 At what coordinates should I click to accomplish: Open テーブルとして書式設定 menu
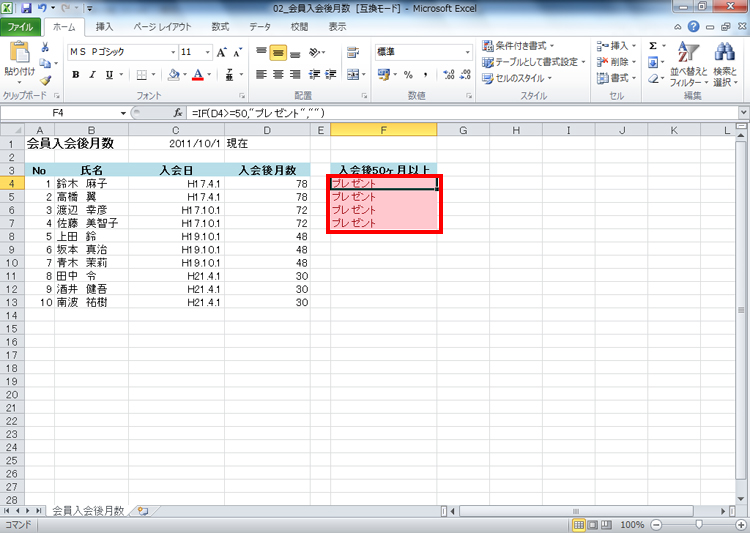534,62
